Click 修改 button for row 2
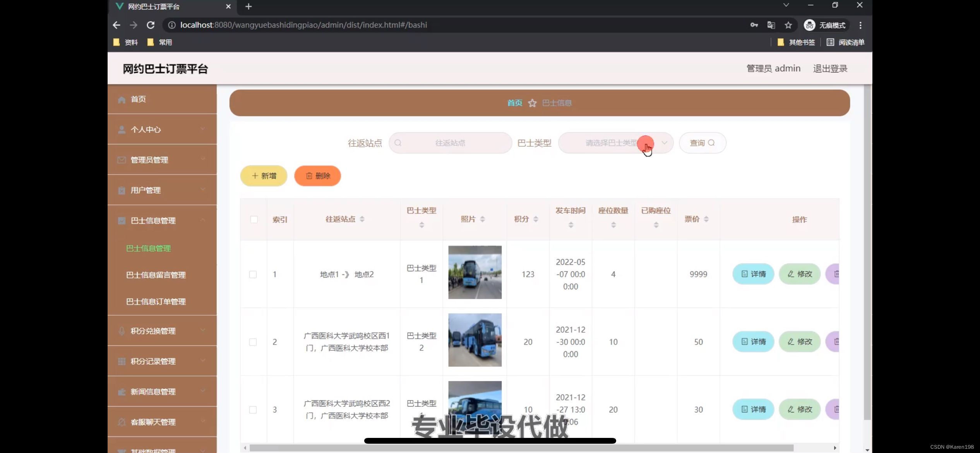 click(800, 342)
